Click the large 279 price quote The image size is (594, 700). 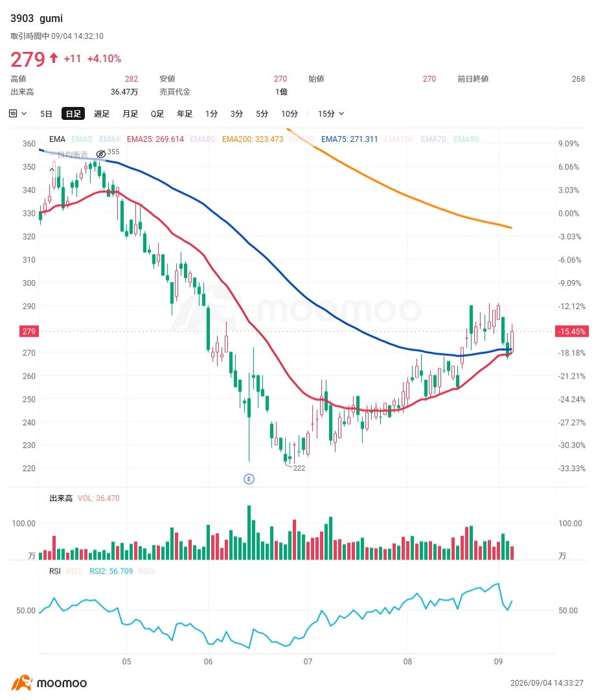coord(28,59)
